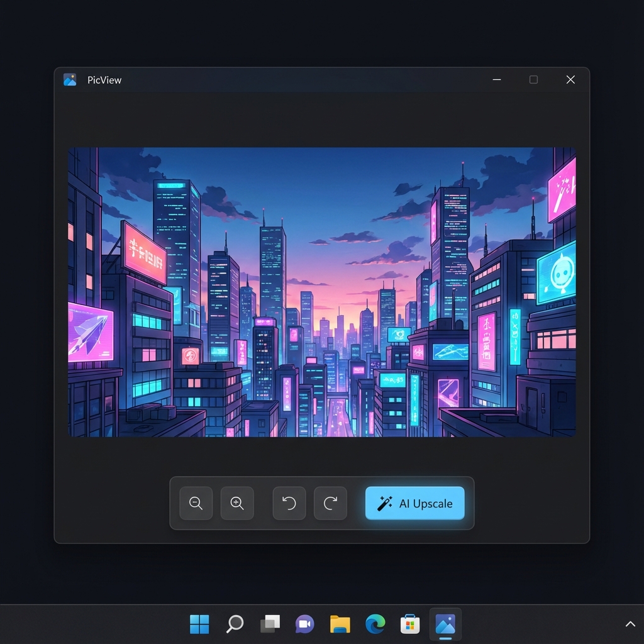Run AI Upscale on the image
Screen dimensions: 644x644
point(414,503)
